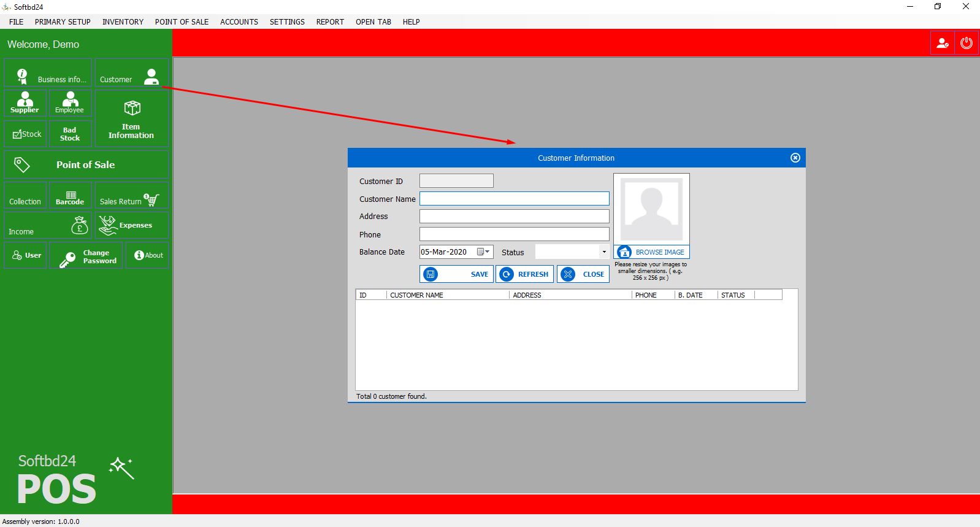This screenshot has height=527, width=980.
Task: Click the CLOSE button in the customer form
Action: point(583,274)
